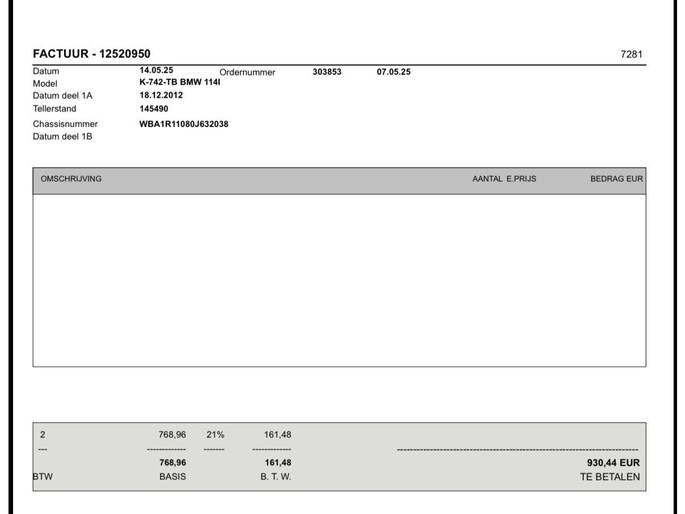The image size is (685, 514).
Task: Select the AANTAL E.PRIJS column header
Action: 504,179
